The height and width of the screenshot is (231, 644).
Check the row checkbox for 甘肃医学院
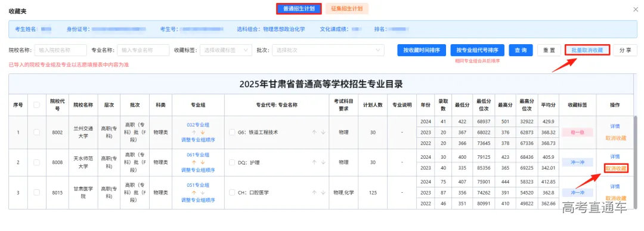[x=36, y=192]
